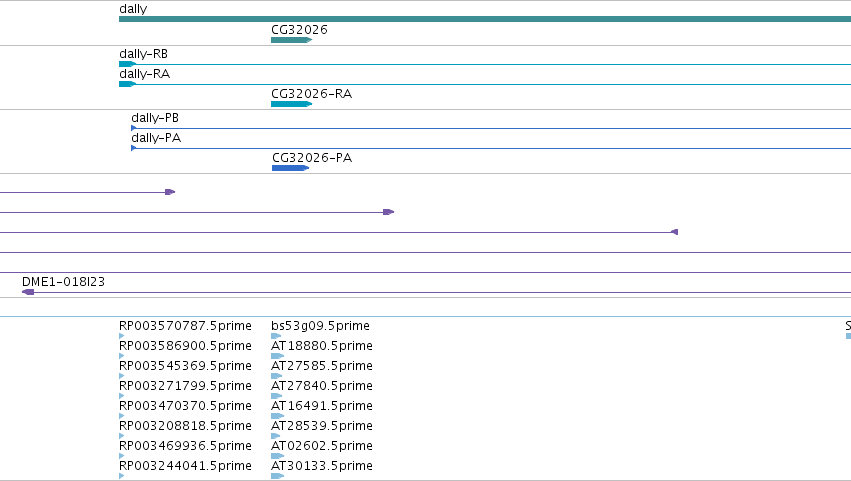The width and height of the screenshot is (851, 481).
Task: Click the glyph under AT27585.5prime
Action: (277, 376)
